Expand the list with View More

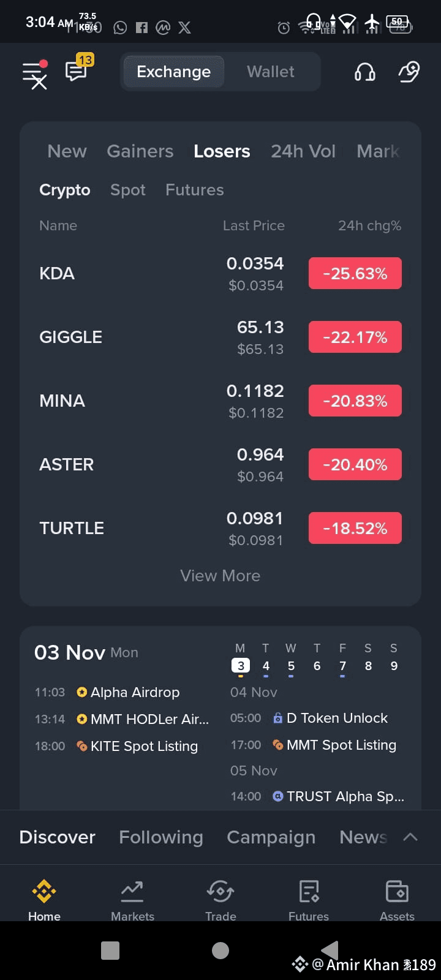(221, 576)
